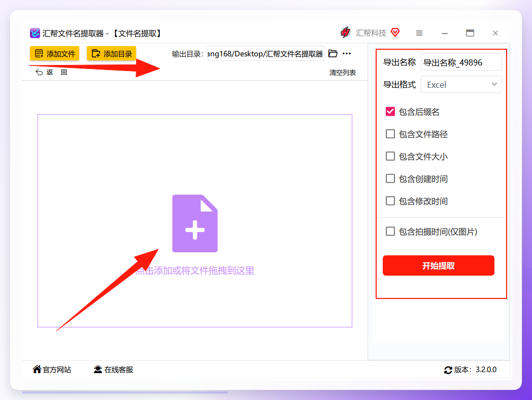This screenshot has width=532, height=400.
Task: Open the three-dots more options
Action: pyautogui.click(x=347, y=54)
